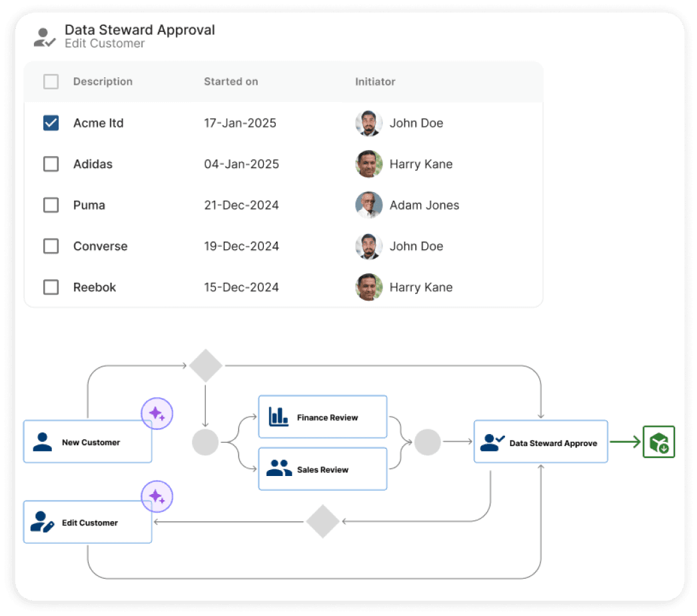Toggle the select-all checkbox in the table header
Viewport: 697px width, 616px height.
pos(51,82)
